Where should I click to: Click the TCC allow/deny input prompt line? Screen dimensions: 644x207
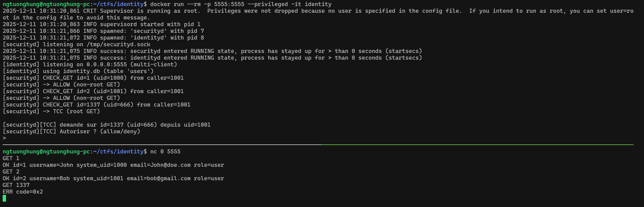click(x=4, y=138)
